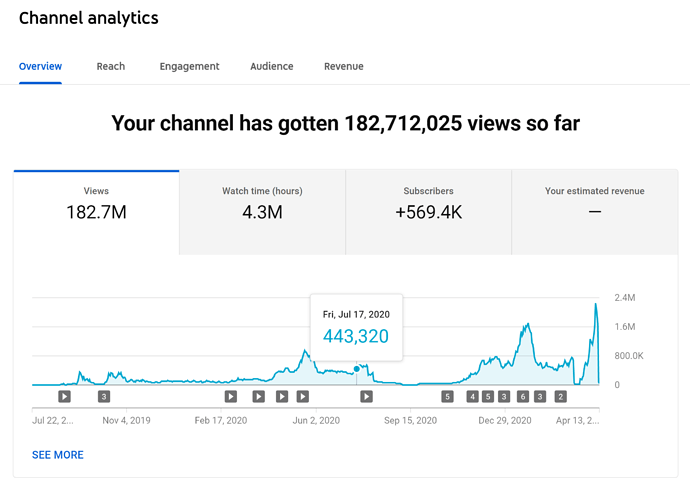
Task: Click play marker below the highlighted data point
Action: click(367, 396)
